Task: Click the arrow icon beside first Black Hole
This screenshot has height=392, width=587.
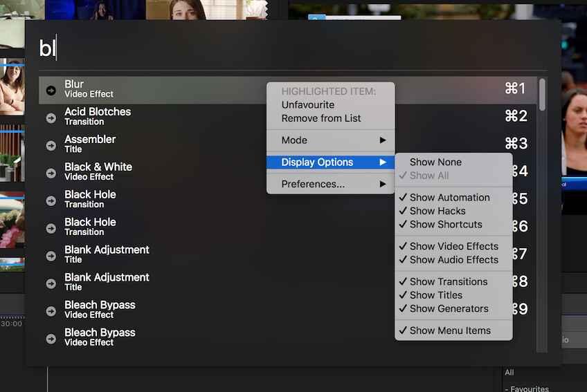Action: [x=51, y=200]
